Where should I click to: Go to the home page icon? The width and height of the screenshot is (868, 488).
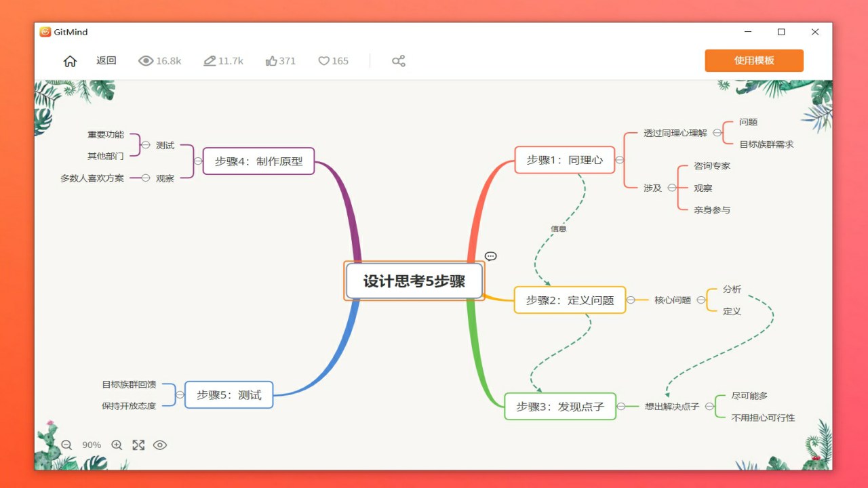click(x=70, y=61)
